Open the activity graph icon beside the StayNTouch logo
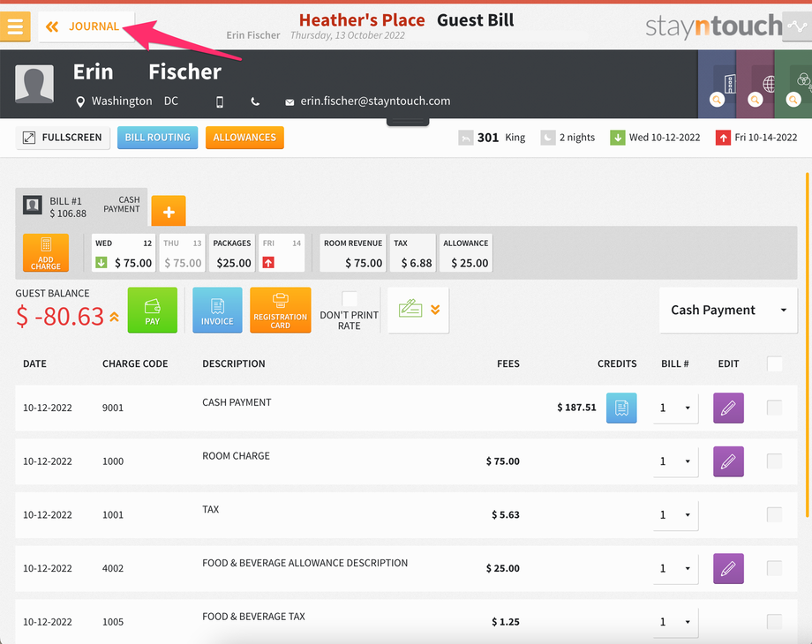The image size is (812, 644). coord(797,26)
